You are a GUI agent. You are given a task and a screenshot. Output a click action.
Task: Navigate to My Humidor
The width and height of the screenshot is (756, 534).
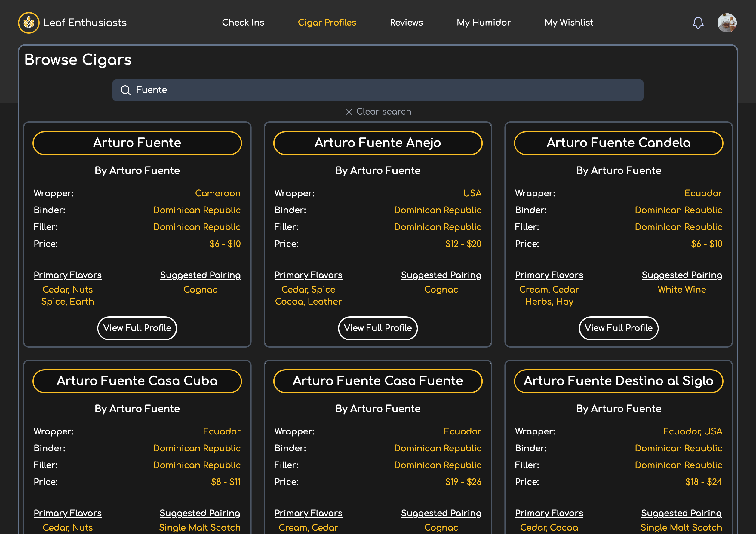483,22
